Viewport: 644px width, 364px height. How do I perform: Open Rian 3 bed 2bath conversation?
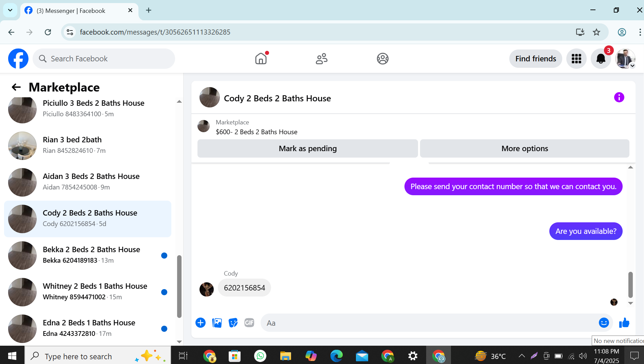88,145
